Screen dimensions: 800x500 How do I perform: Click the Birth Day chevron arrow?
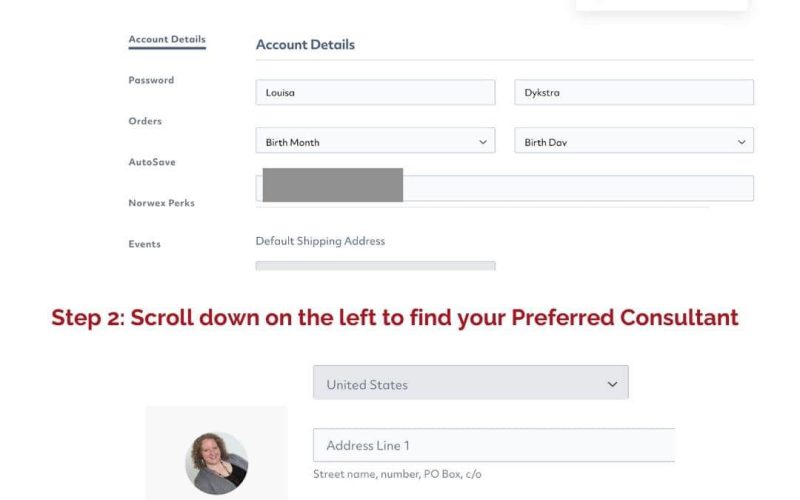coord(741,142)
